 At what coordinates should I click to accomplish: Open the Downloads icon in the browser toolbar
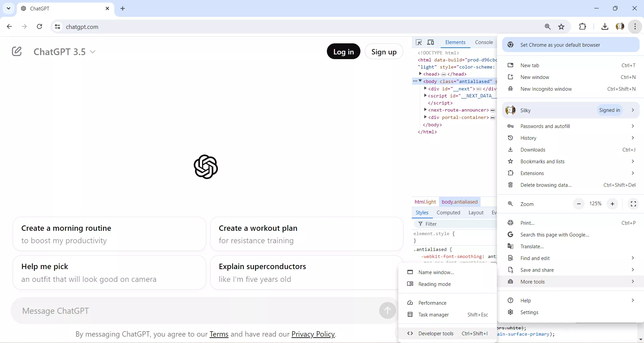click(x=604, y=27)
